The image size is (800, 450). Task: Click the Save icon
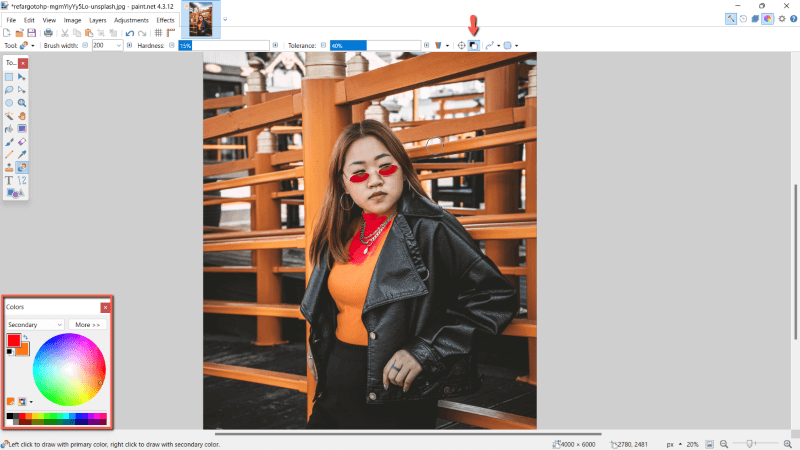click(x=32, y=33)
